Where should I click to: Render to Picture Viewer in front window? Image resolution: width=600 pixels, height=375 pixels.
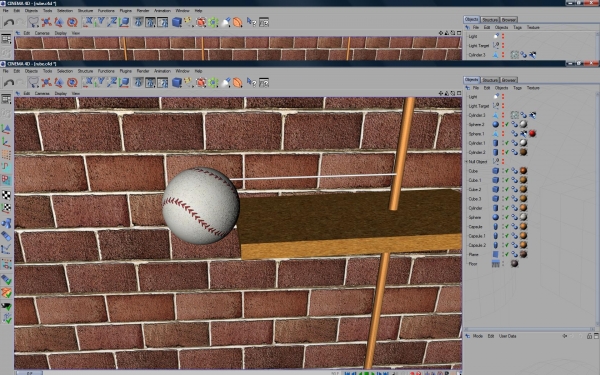(x=150, y=82)
